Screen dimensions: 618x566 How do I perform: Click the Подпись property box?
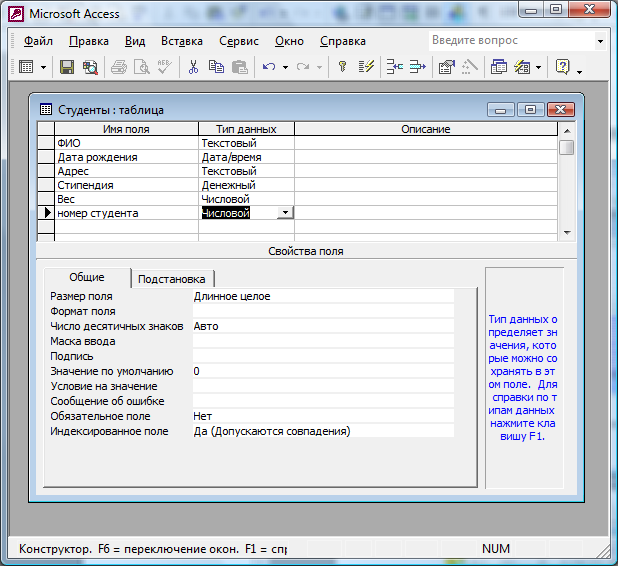(323, 356)
